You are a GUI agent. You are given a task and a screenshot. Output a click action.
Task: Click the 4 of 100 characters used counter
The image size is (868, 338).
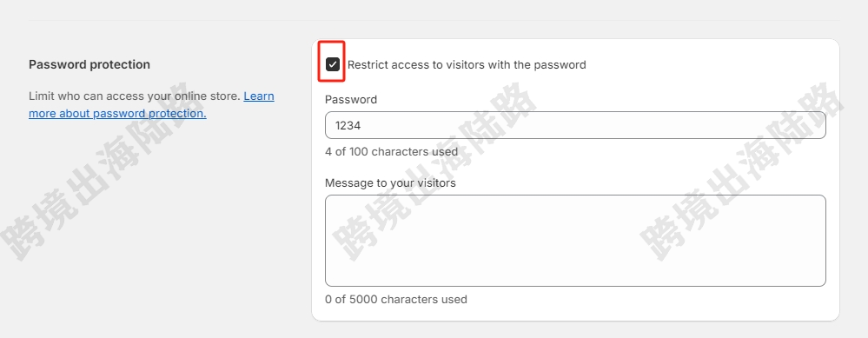coord(391,151)
